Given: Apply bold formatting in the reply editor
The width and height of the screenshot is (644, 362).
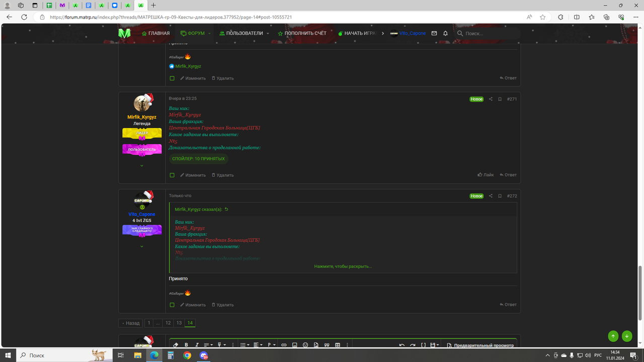Looking at the screenshot, I should [186, 344].
